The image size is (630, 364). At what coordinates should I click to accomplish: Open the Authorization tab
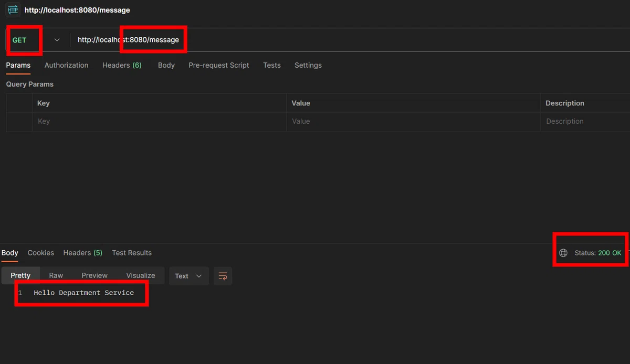coord(66,65)
